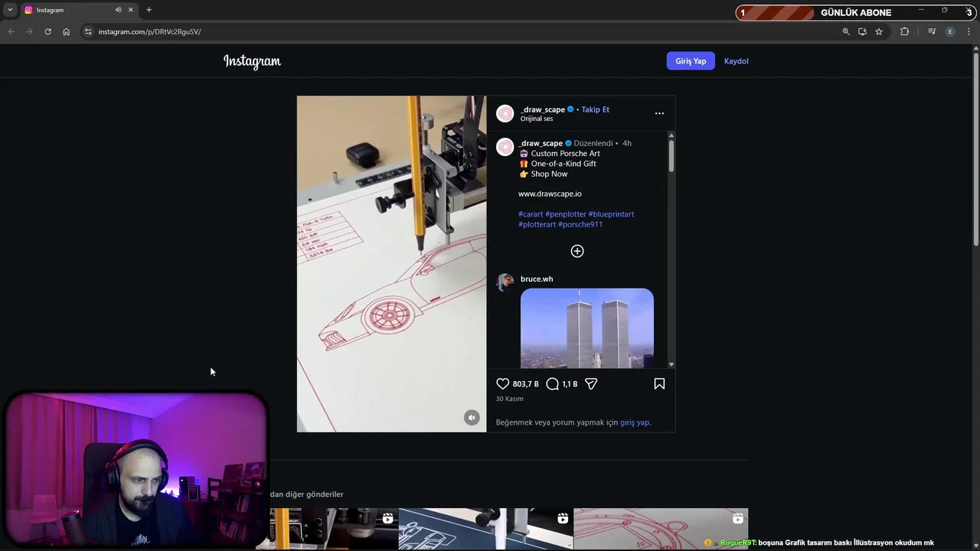Click the Giriş Yap button

coord(691,61)
